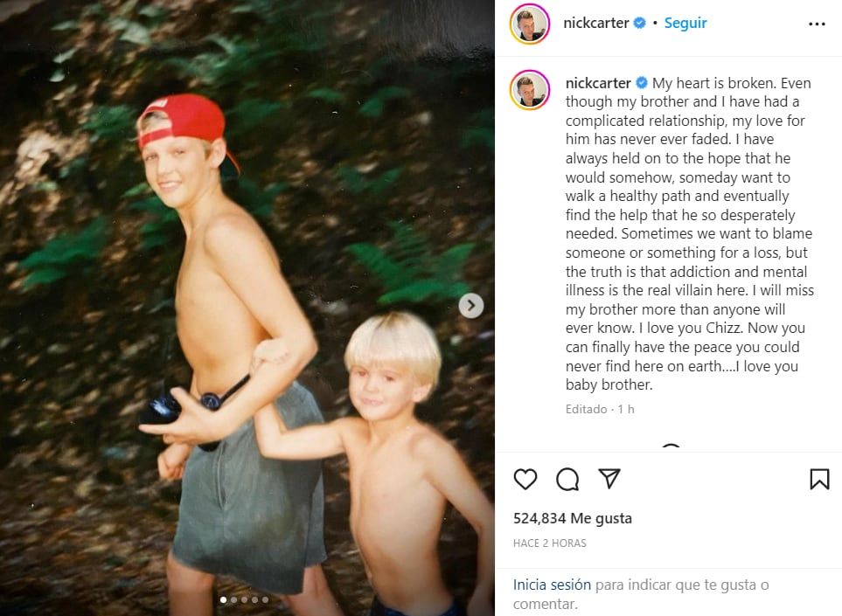Select the last carousel dot indicator
The width and height of the screenshot is (842, 616).
[265, 599]
